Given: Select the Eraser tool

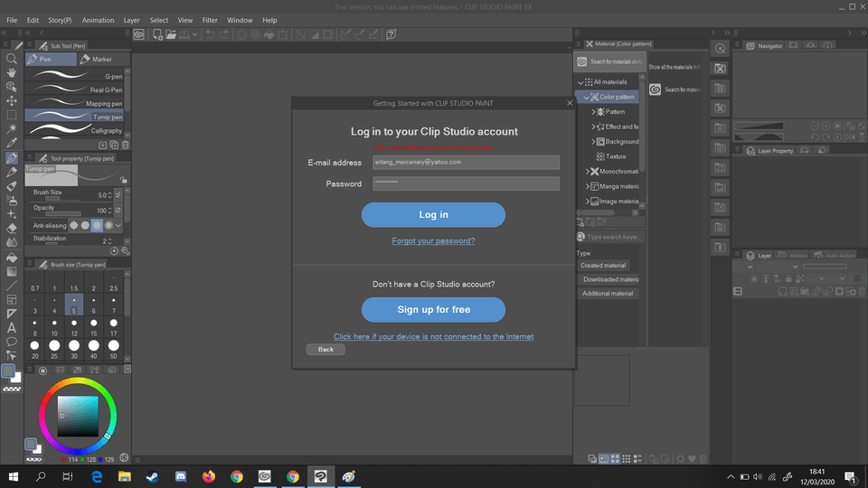Looking at the screenshot, I should click(12, 229).
